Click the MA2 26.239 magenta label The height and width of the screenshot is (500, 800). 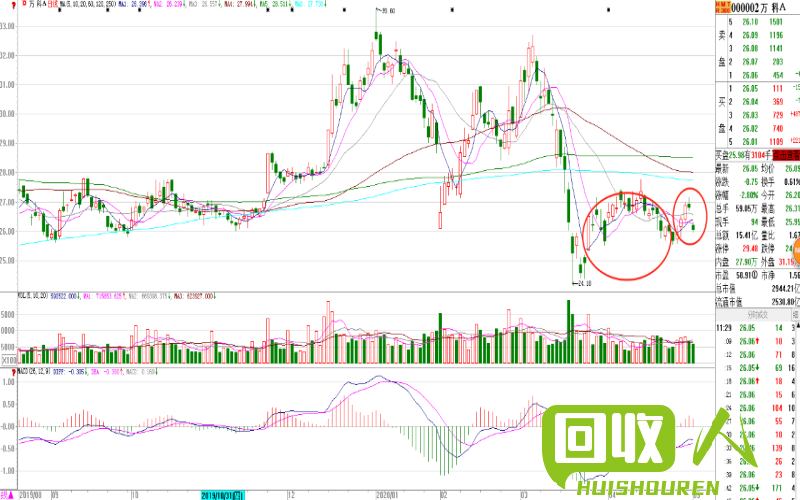point(168,4)
